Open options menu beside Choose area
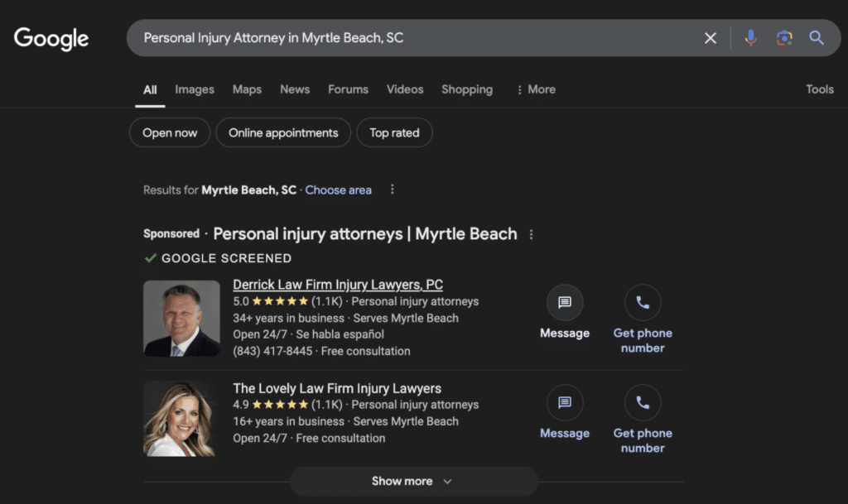This screenshot has height=504, width=848. coord(392,190)
